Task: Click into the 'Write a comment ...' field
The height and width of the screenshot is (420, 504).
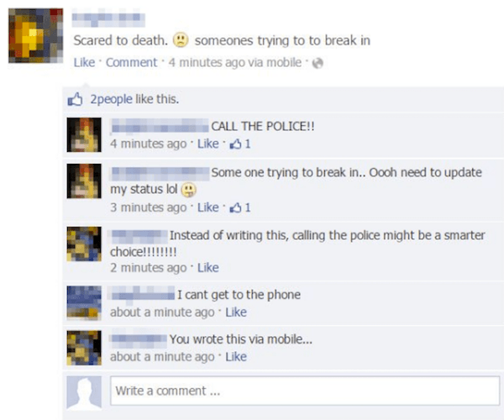Action: pyautogui.click(x=305, y=391)
